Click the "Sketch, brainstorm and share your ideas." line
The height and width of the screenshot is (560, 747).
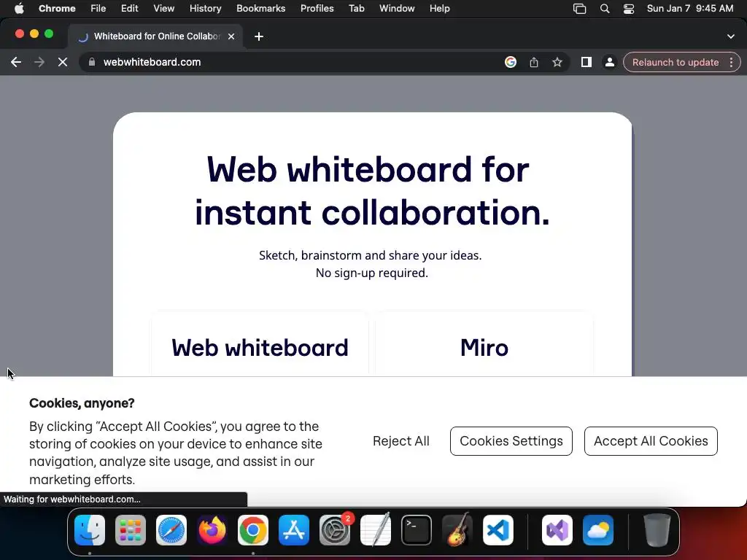coord(370,255)
